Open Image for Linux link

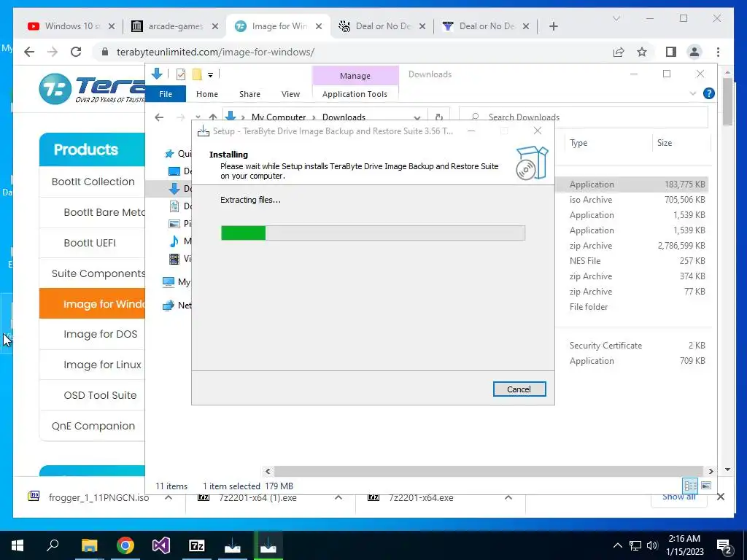click(x=102, y=365)
